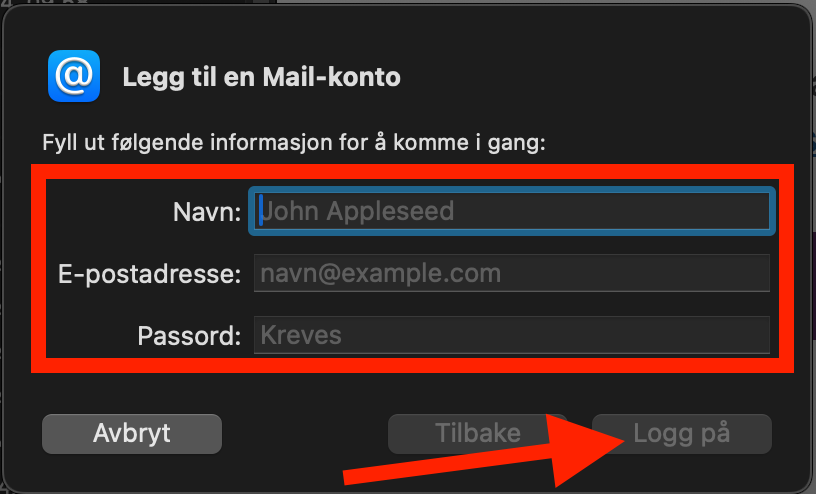Select the E-postadresse input field
The width and height of the screenshot is (816, 494).
coord(512,273)
